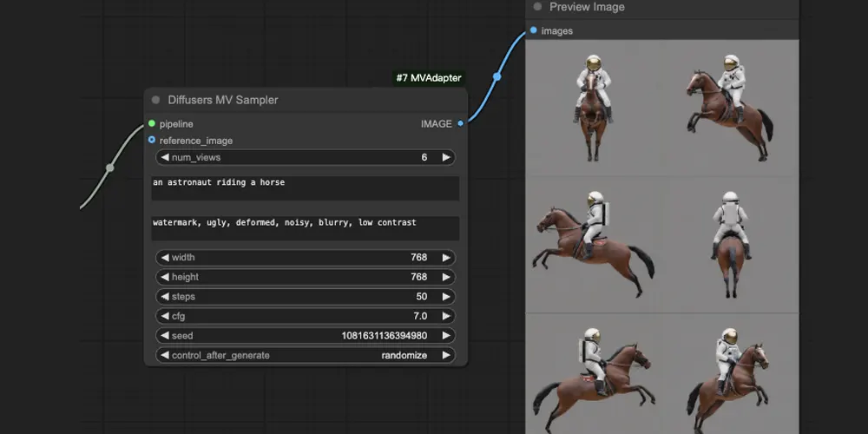Click the images input socket on Preview Image
Viewport: 868px width, 434px height.
click(533, 30)
